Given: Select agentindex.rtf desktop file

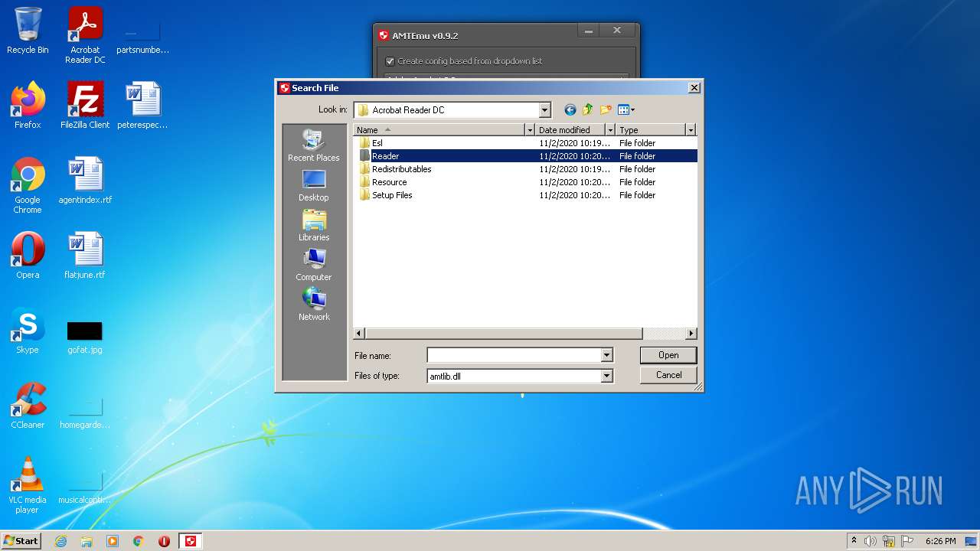Looking at the screenshot, I should tap(85, 181).
